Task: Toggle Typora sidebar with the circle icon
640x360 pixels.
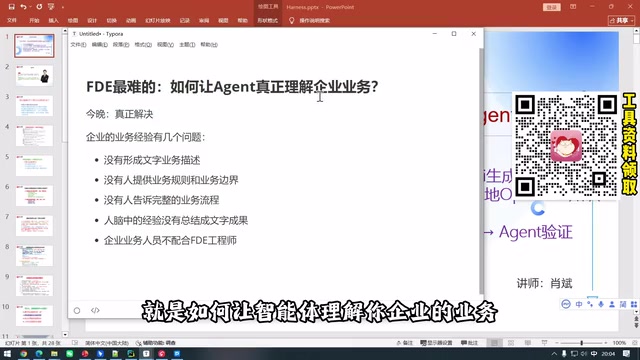Action: tap(77, 311)
